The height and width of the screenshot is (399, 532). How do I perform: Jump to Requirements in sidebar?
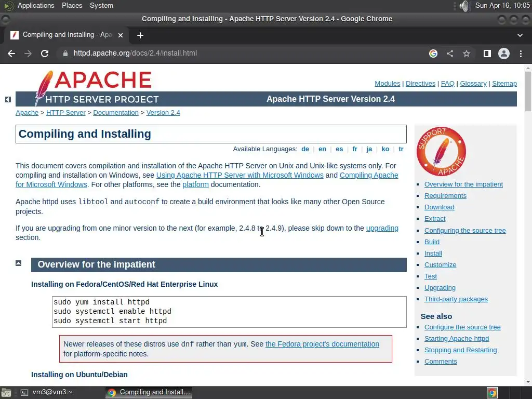(x=445, y=196)
